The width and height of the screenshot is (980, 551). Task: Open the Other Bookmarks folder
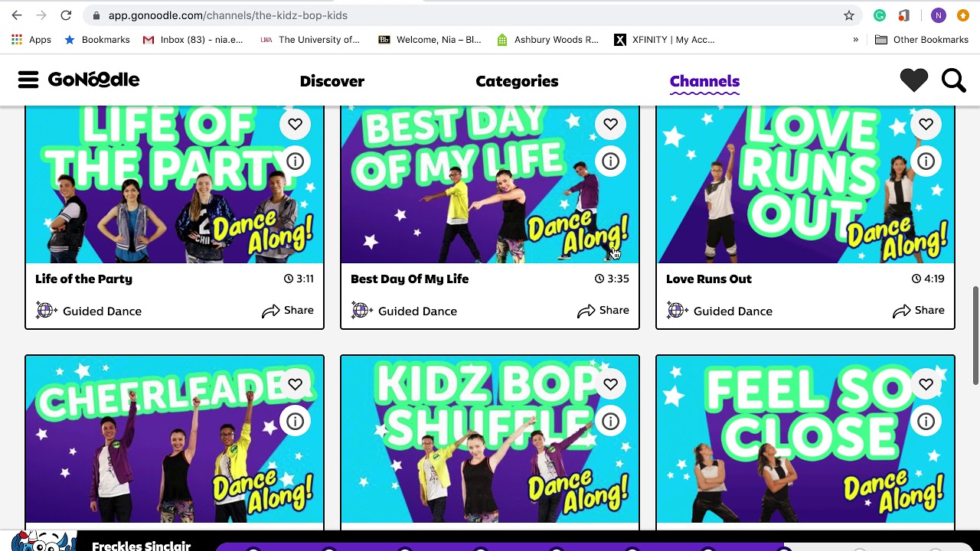point(921,40)
